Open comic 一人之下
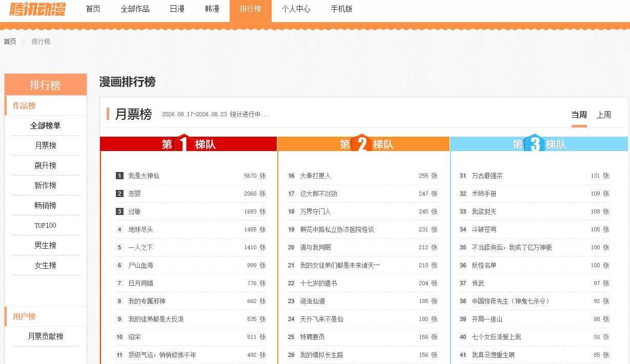Image resolution: width=630 pixels, height=364 pixels. point(141,247)
